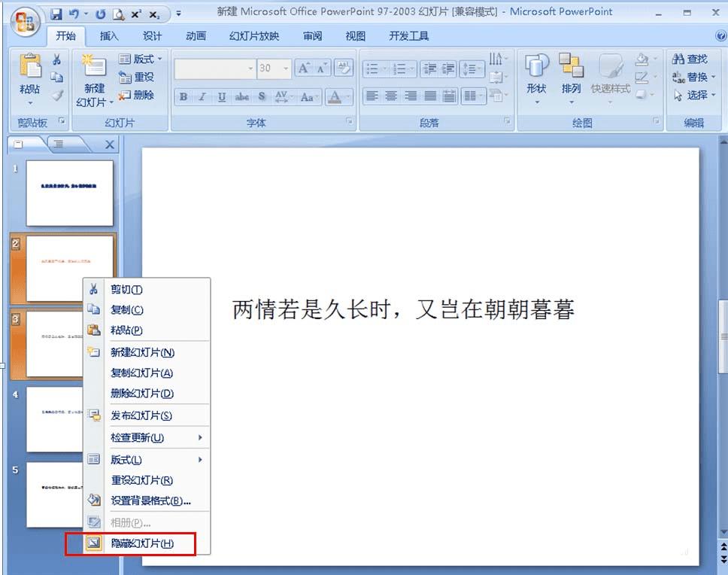Align text left

pyautogui.click(x=372, y=96)
